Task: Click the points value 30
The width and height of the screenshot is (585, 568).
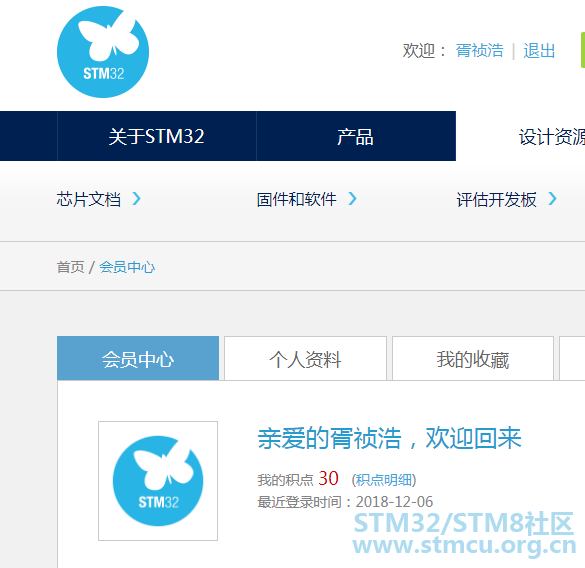Action: (328, 478)
